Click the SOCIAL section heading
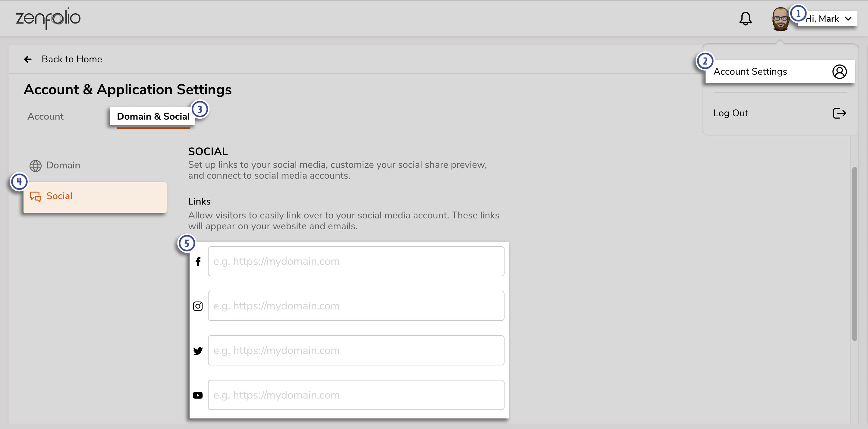This screenshot has height=429, width=868. pos(208,152)
